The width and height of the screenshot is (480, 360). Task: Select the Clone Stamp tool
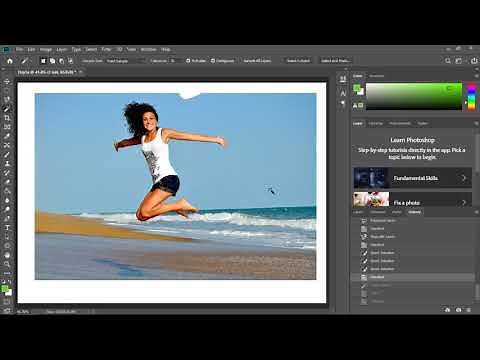(x=7, y=164)
